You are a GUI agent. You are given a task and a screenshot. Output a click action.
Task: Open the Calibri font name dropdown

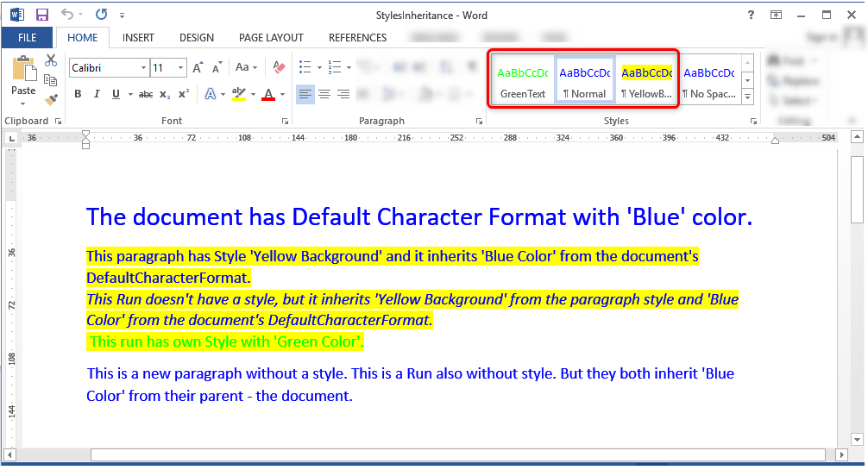click(x=143, y=67)
